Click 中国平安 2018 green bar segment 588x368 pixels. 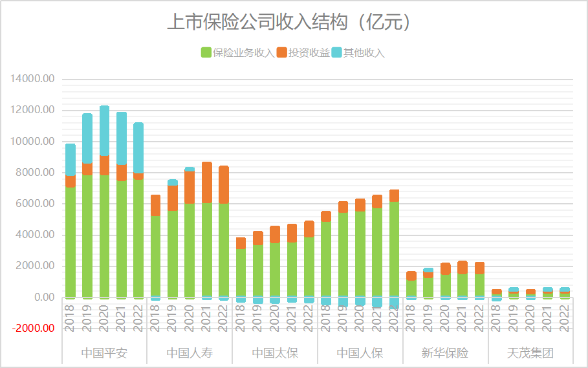point(71,243)
